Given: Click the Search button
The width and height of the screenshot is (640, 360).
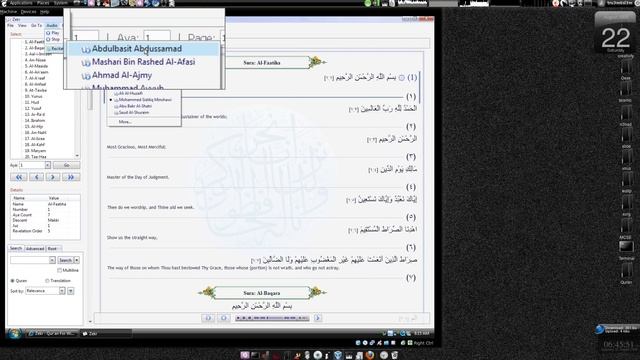Looking at the screenshot, I should click(x=65, y=260).
